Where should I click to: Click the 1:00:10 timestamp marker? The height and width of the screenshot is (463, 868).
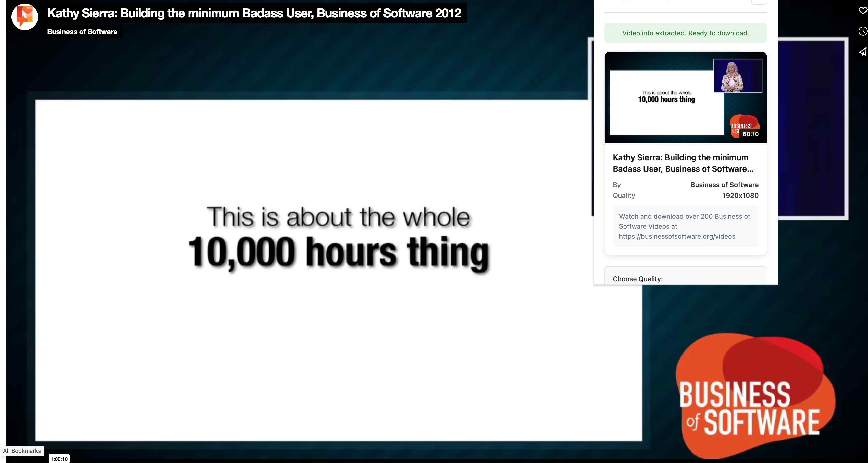pyautogui.click(x=59, y=459)
